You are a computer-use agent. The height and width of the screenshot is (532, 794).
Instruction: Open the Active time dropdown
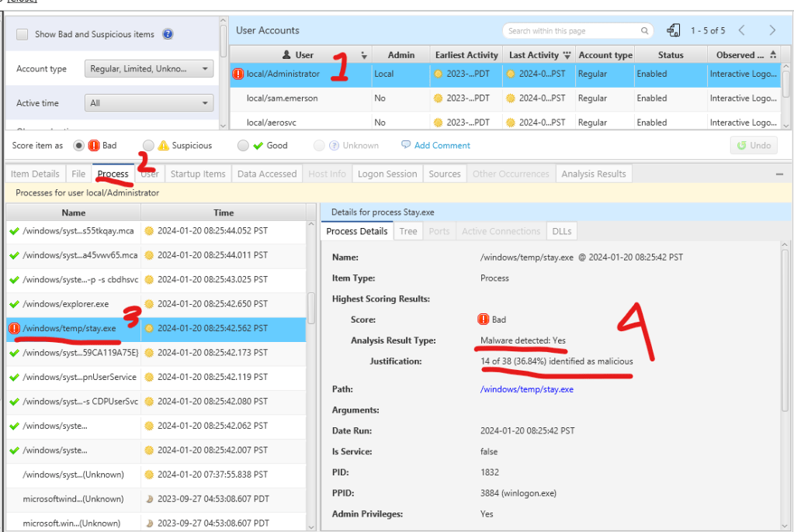click(x=148, y=103)
